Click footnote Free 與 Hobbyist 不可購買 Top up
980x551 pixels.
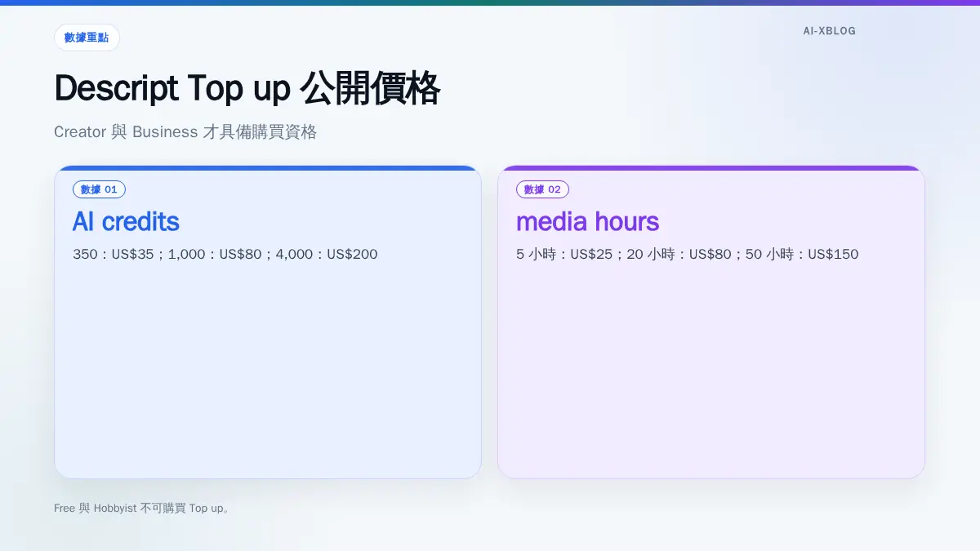point(142,508)
